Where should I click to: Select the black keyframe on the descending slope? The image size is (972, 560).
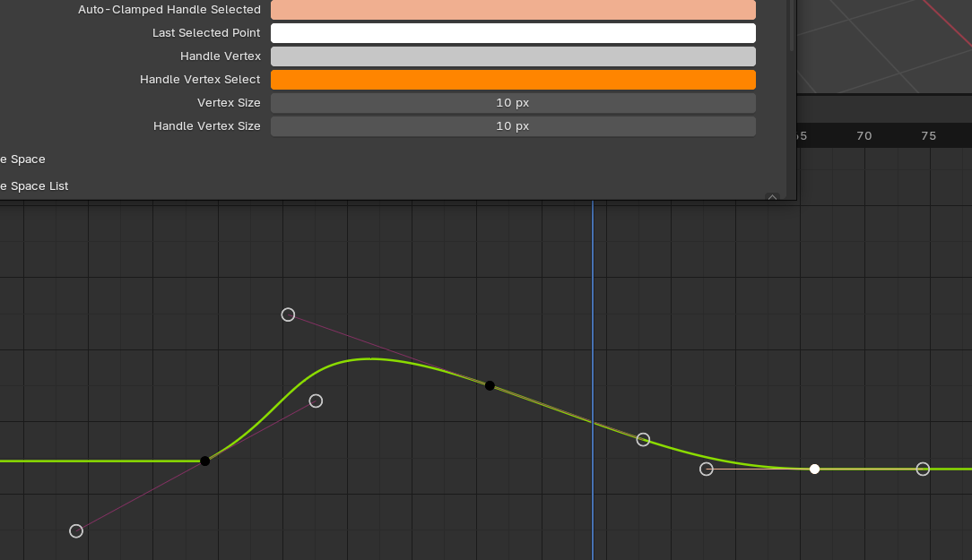(x=490, y=386)
